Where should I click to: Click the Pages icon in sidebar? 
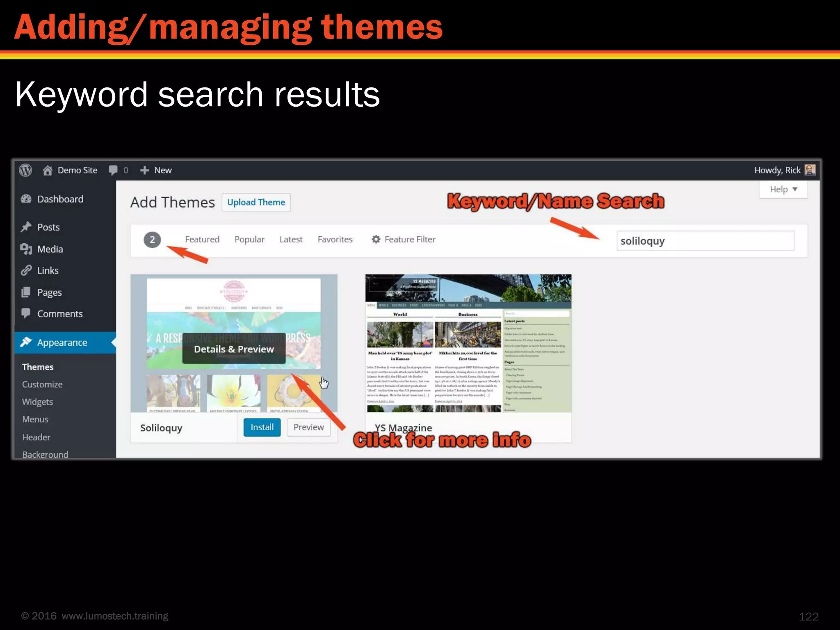pyautogui.click(x=26, y=292)
